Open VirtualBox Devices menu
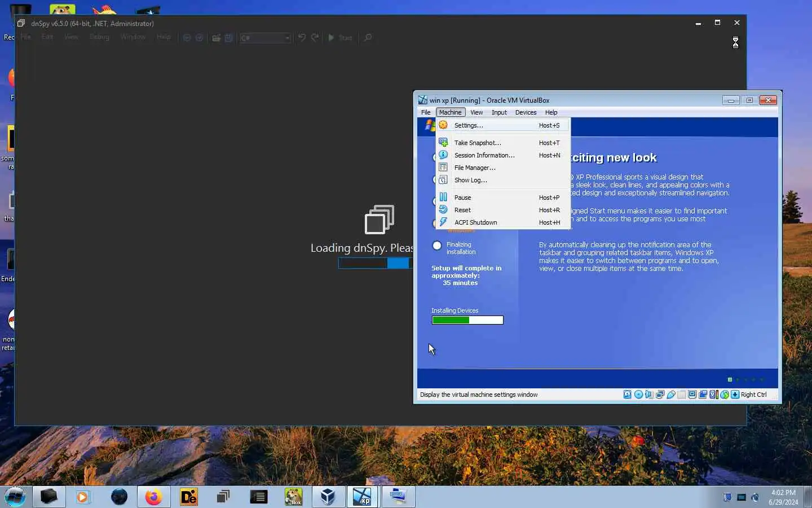The height and width of the screenshot is (508, 812). 526,112
